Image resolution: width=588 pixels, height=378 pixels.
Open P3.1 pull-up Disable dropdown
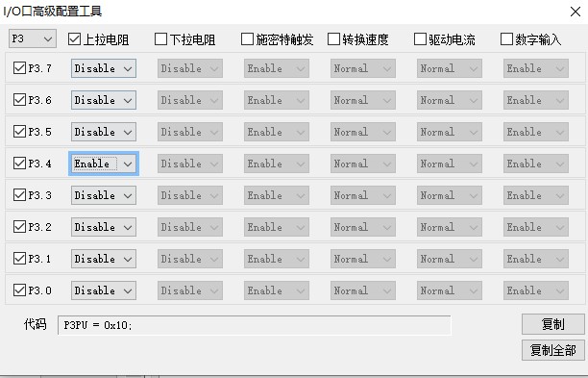pyautogui.click(x=104, y=259)
